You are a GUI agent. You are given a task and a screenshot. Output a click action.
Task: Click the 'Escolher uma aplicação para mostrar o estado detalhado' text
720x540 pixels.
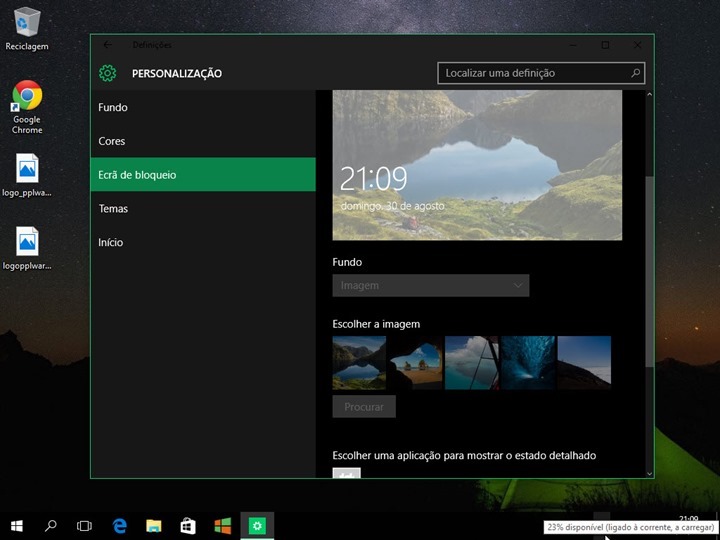[x=464, y=456]
